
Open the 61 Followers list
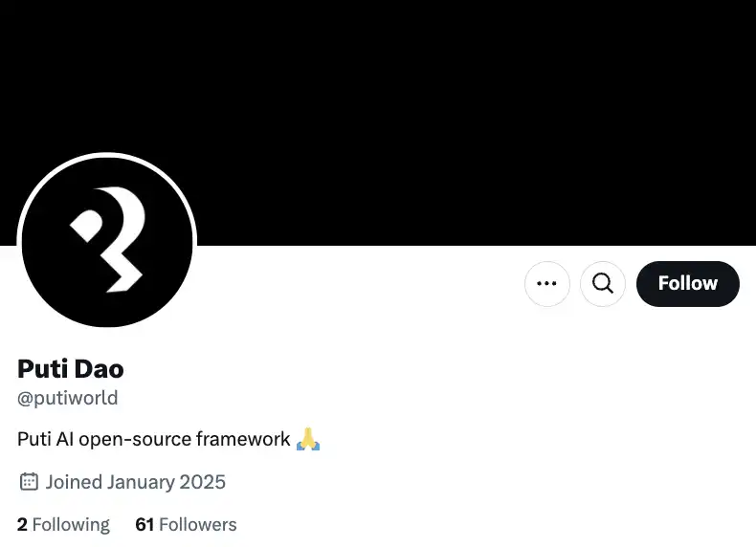(186, 524)
